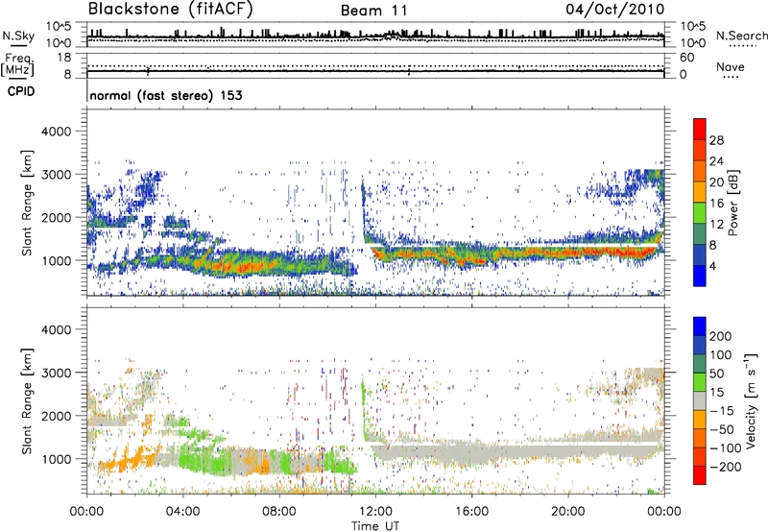This screenshot has width=768, height=532.
Task: Click the 'Power [dB]' colorbar label
Action: (732, 203)
